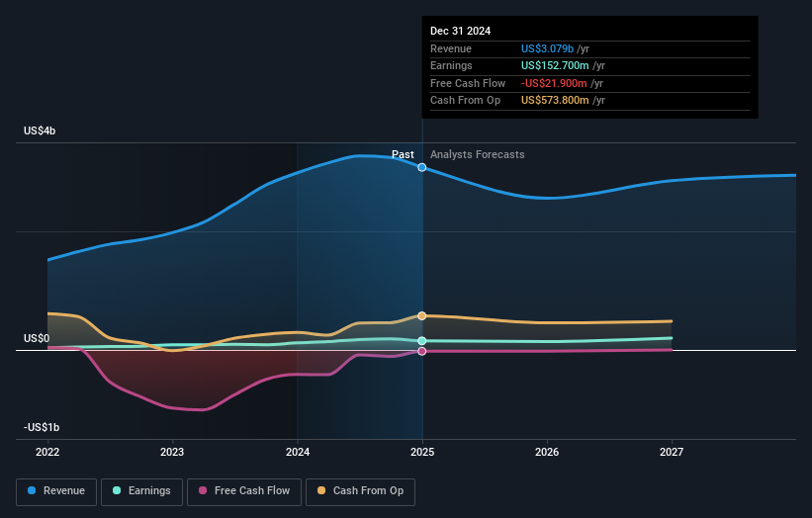
Task: Click the 2027 x-axis label
Action: coord(672,452)
